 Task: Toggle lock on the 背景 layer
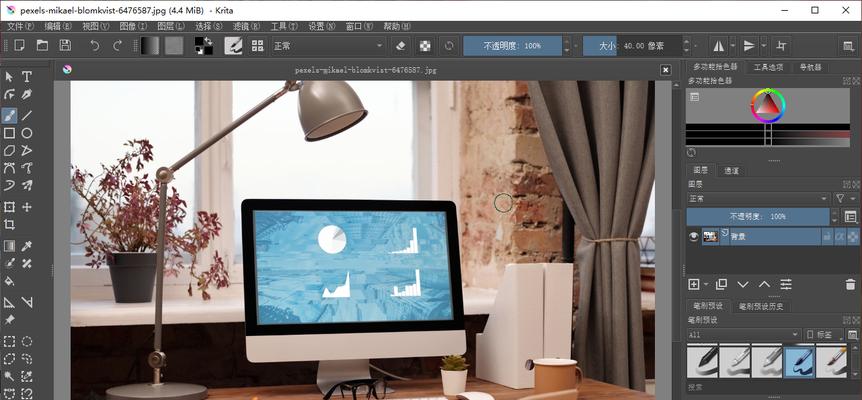(826, 236)
